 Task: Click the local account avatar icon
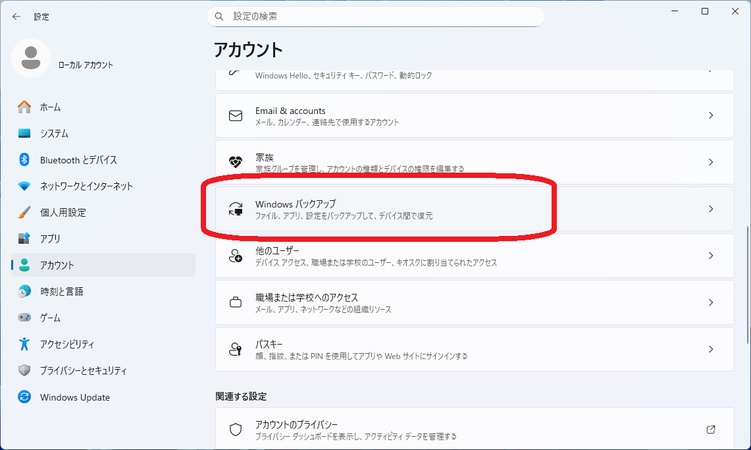tap(31, 58)
